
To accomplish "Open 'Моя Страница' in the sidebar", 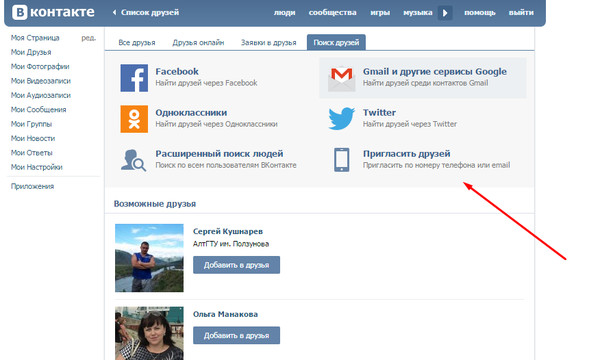I will point(35,37).
